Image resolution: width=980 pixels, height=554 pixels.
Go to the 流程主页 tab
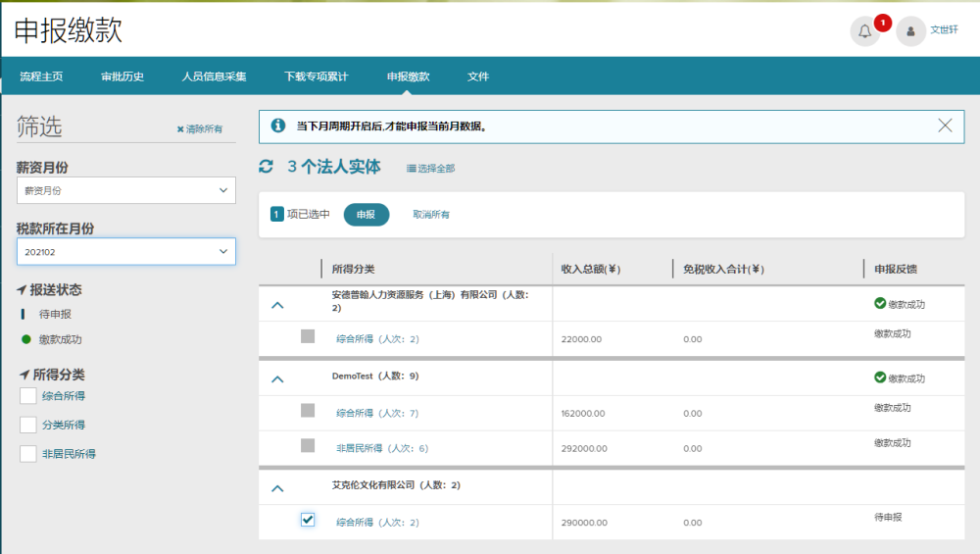click(41, 76)
